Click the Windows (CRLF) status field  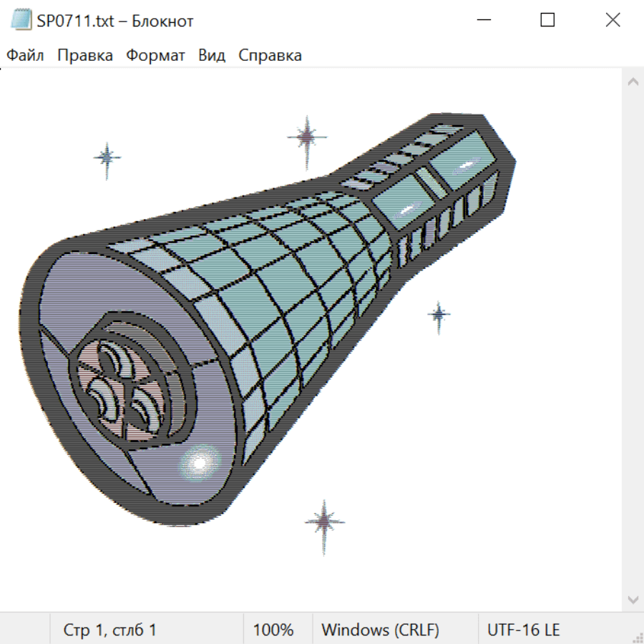tap(380, 630)
